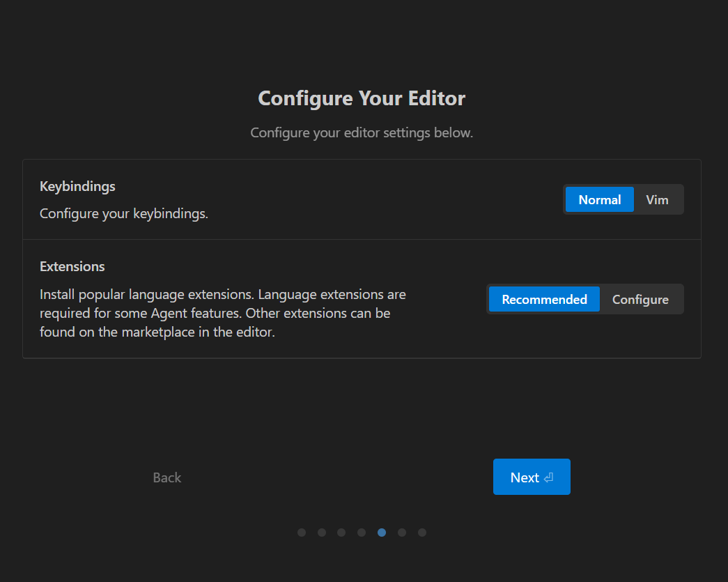
Task: Choose Recommended extensions option
Action: click(x=544, y=300)
